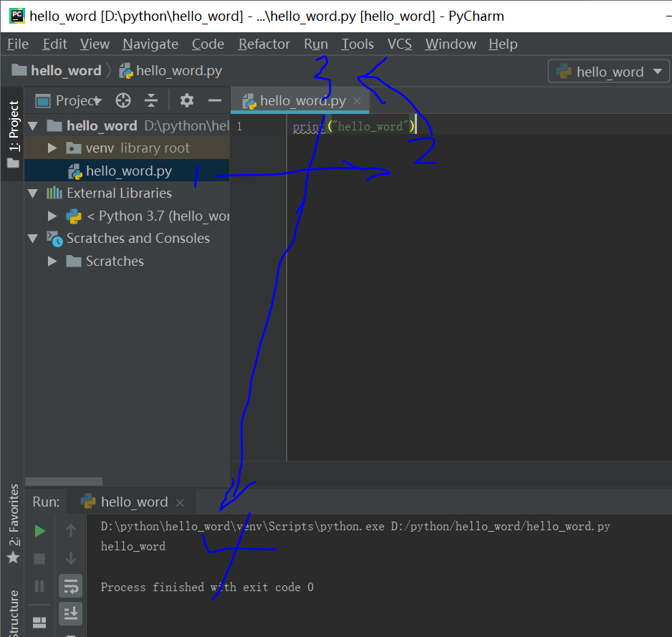
Task: Open the VCS menu
Action: pyautogui.click(x=400, y=44)
